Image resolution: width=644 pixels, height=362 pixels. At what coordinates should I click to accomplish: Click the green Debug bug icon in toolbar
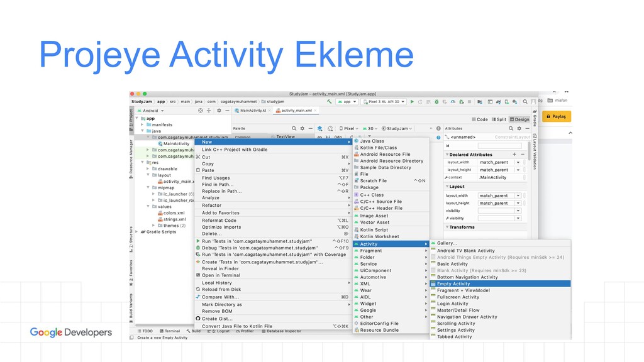(436, 101)
